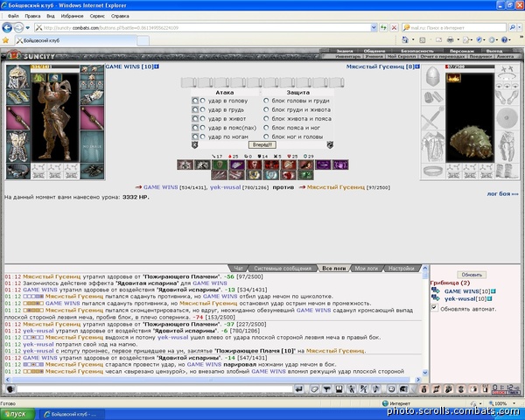Image resolution: width=525 pixels, height=420 pixels.
Task: Open Настройки tab in the log panel
Action: coord(401,269)
